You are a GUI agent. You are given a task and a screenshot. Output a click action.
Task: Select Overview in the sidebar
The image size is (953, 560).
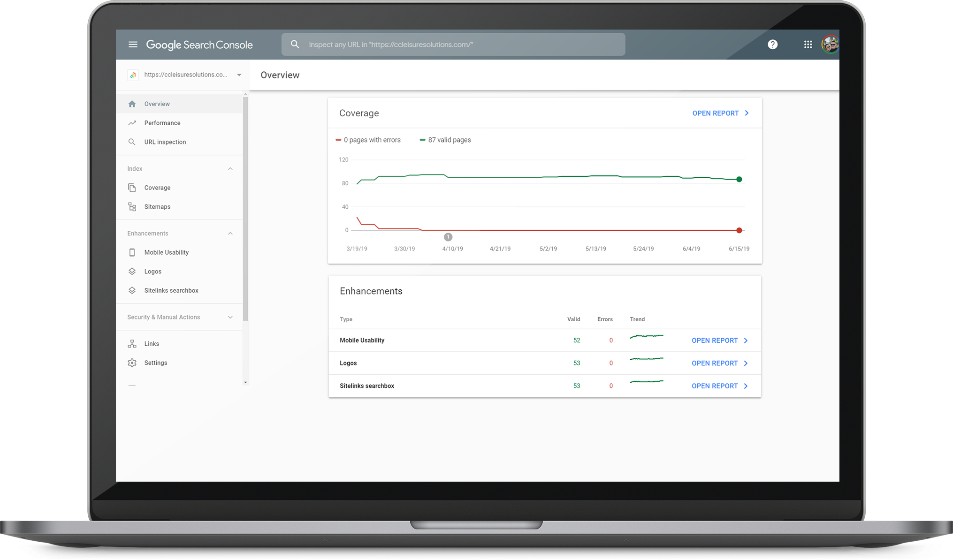click(x=179, y=104)
